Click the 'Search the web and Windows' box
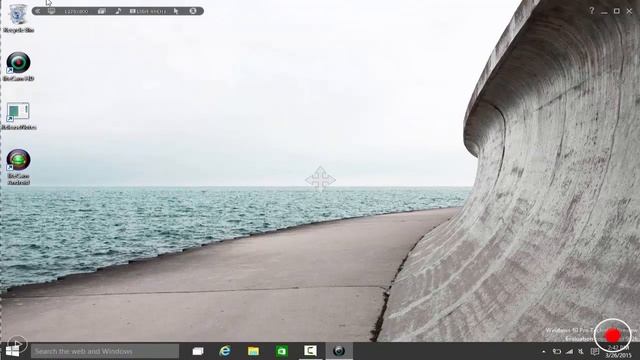The width and height of the screenshot is (640, 360). click(x=105, y=351)
